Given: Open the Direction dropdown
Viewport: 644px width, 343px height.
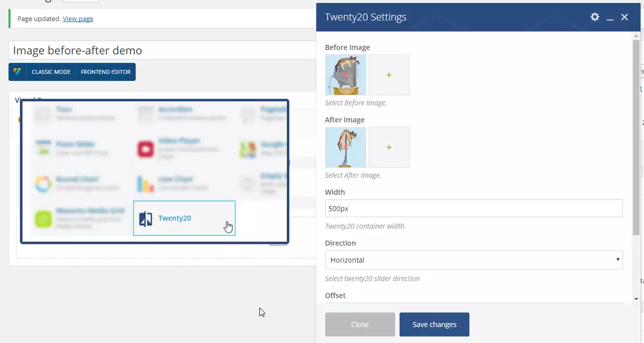Looking at the screenshot, I should (473, 260).
